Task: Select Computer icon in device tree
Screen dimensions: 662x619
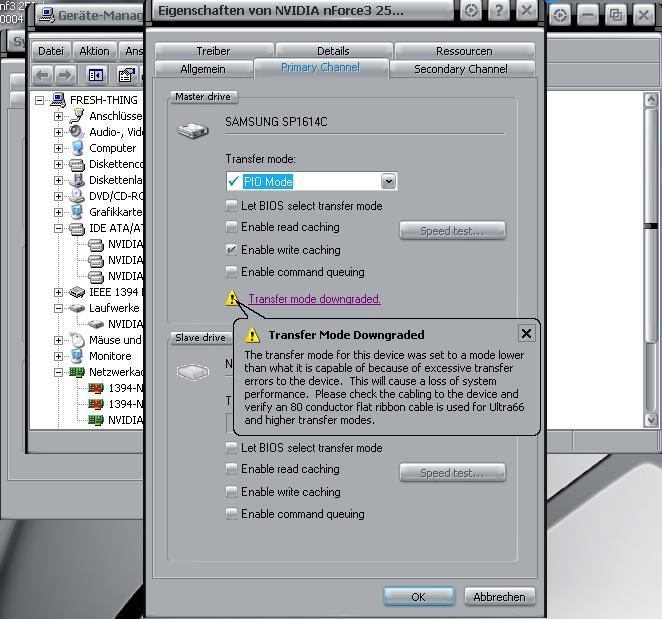Action: point(77,148)
